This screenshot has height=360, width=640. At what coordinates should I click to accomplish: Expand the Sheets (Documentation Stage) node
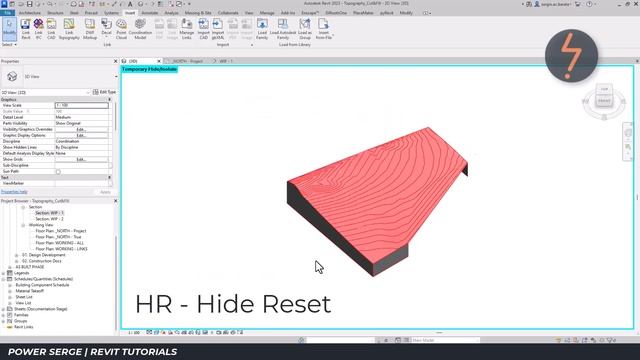point(3,309)
